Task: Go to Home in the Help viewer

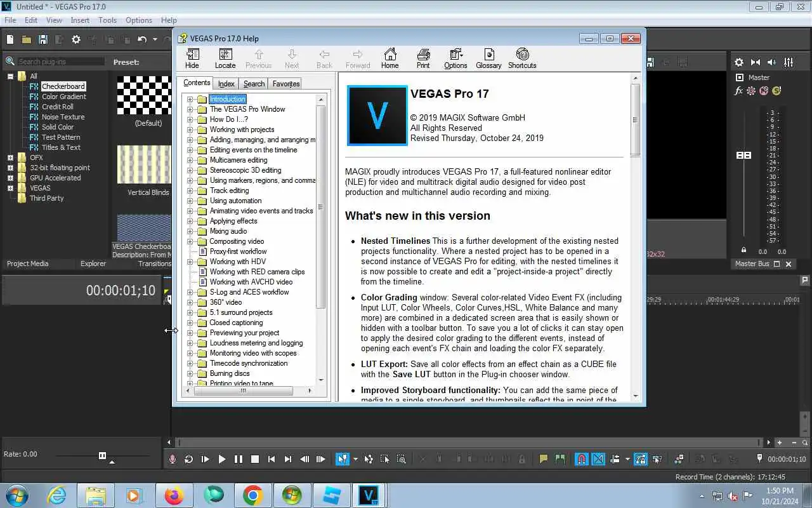Action: (390, 58)
